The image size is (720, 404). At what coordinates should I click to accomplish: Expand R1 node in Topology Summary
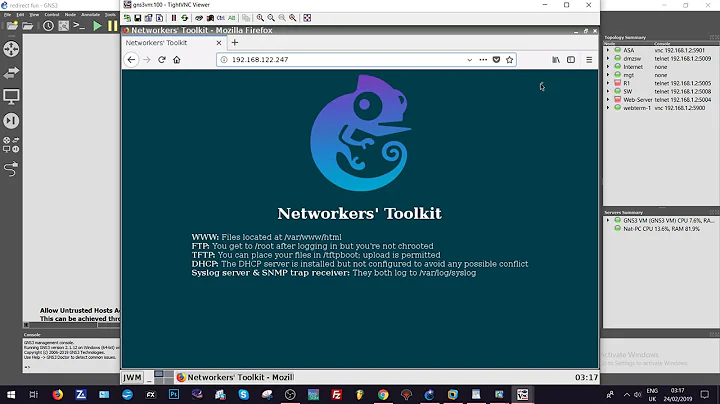(608, 83)
